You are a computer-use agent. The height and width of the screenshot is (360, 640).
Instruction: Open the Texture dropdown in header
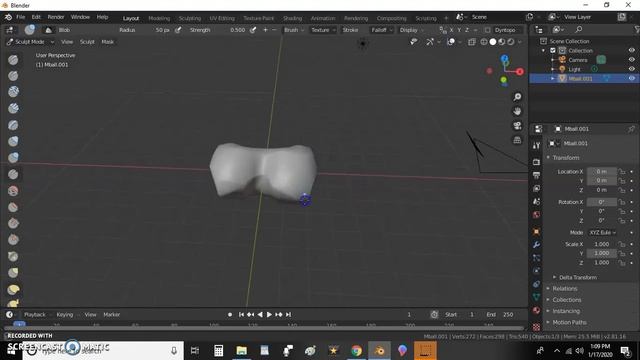click(323, 30)
